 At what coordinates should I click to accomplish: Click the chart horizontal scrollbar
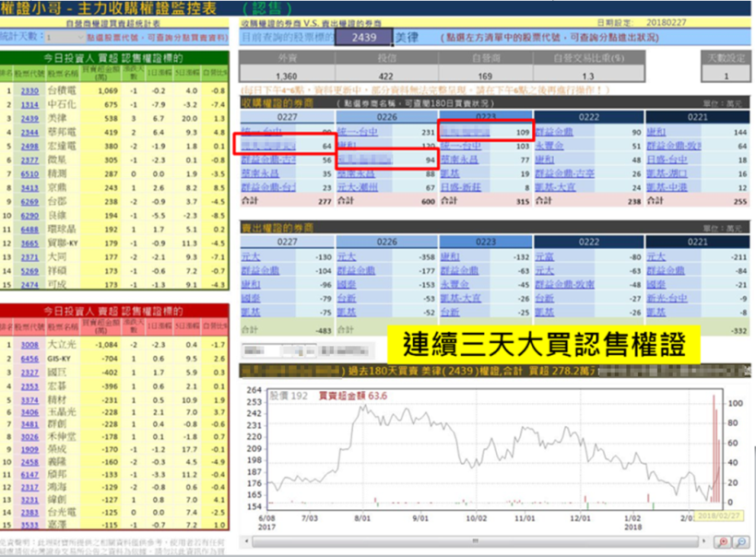(x=475, y=541)
